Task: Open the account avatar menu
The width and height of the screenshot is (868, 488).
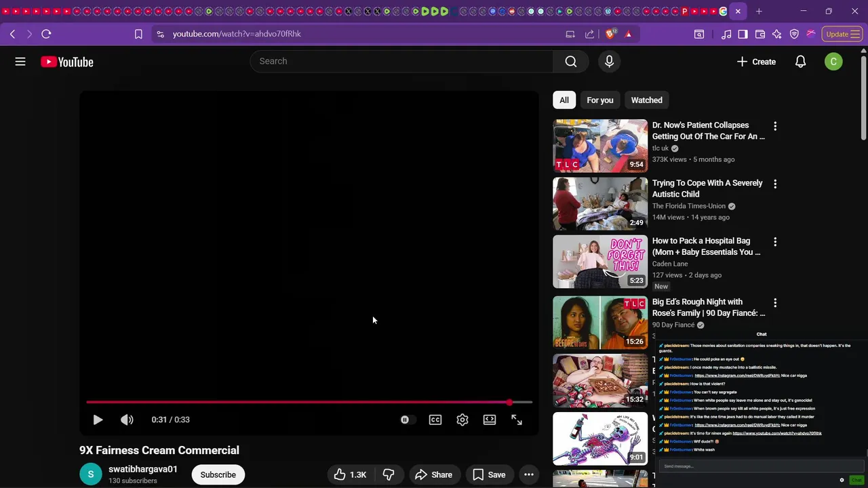Action: click(x=833, y=62)
